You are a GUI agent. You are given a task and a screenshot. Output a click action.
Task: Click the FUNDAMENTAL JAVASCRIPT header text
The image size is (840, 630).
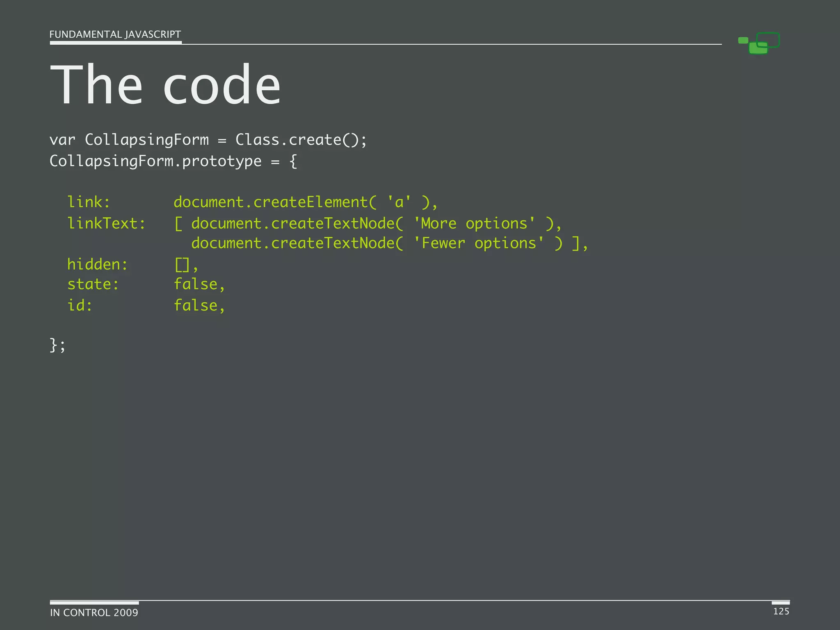(x=115, y=34)
